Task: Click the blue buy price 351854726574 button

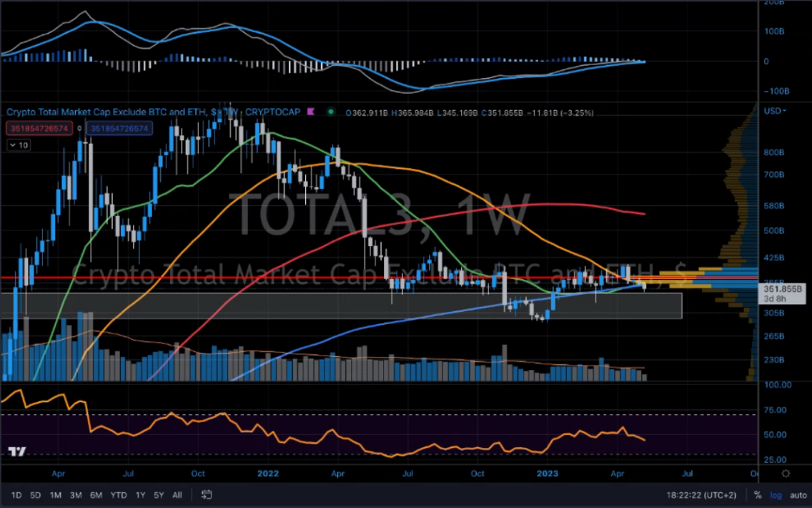Action: coord(120,129)
